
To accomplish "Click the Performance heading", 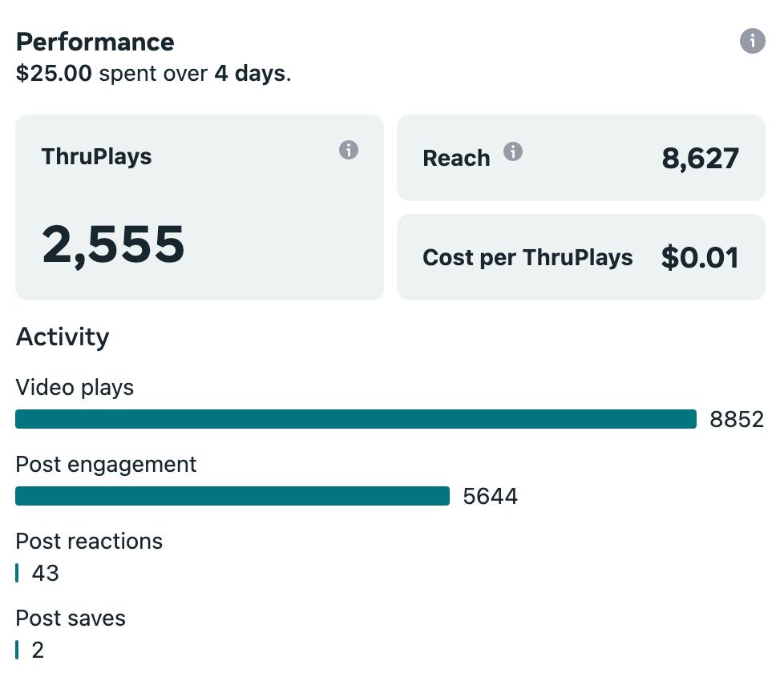I will 95,42.
